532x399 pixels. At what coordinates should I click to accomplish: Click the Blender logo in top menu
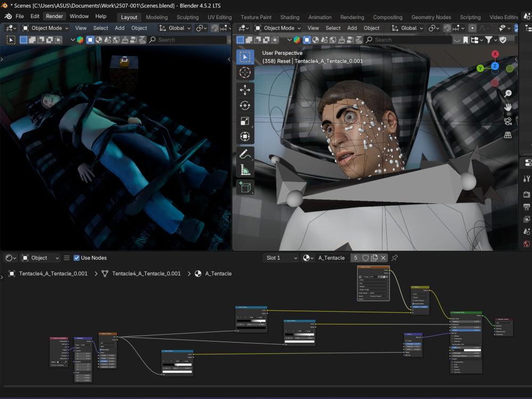click(8, 16)
